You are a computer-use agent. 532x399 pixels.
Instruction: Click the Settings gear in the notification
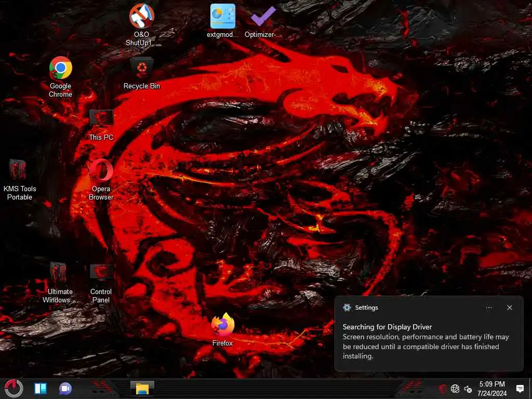[347, 308]
